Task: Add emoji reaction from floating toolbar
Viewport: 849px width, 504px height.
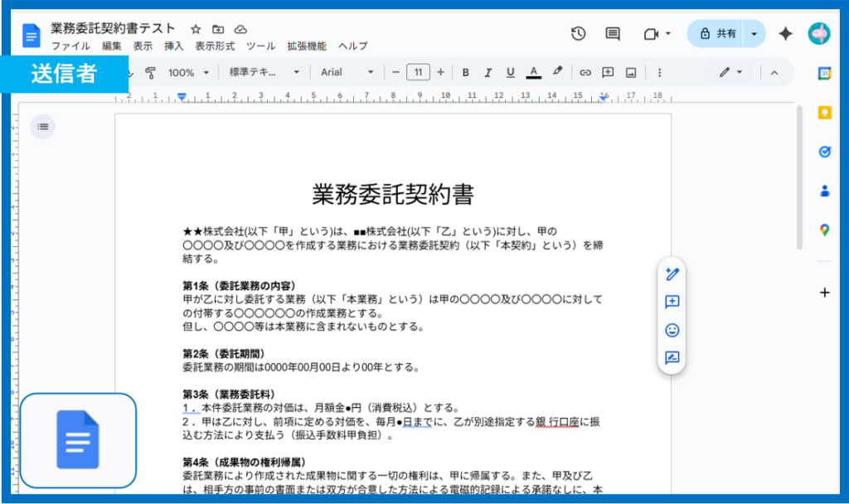Action: pyautogui.click(x=672, y=330)
